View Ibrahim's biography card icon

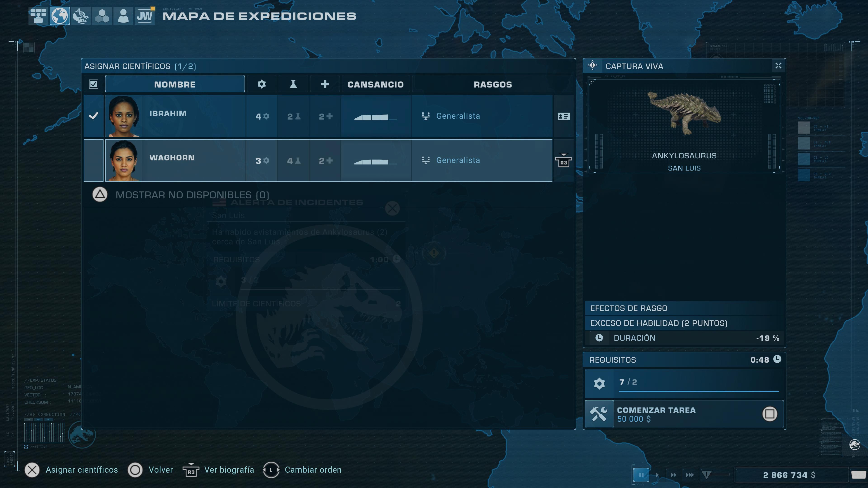coord(563,116)
